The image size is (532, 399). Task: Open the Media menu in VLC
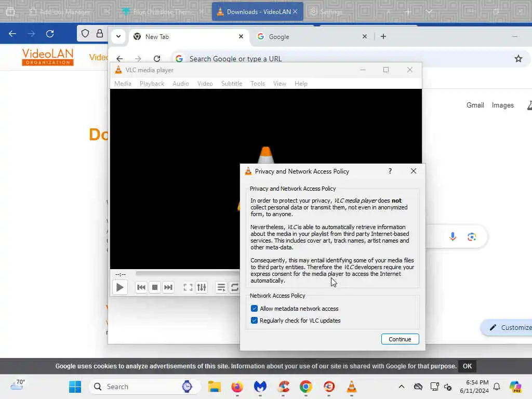(x=123, y=84)
